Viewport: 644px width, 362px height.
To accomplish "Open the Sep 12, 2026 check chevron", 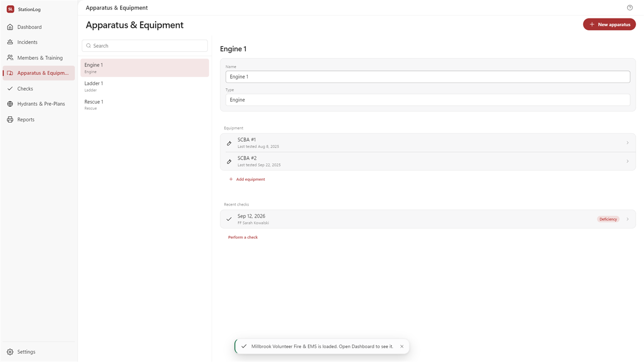I will point(627,219).
